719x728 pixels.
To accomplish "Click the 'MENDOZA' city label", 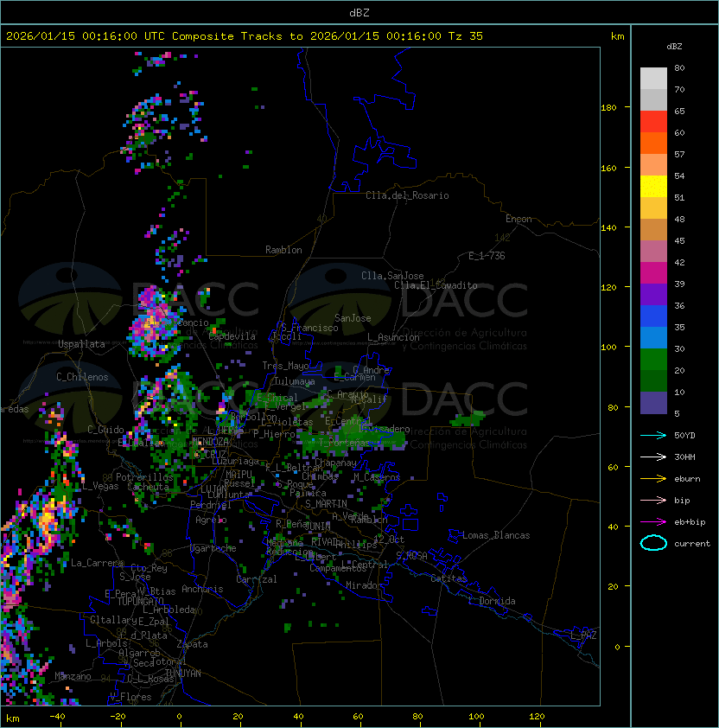I will coord(210,441).
